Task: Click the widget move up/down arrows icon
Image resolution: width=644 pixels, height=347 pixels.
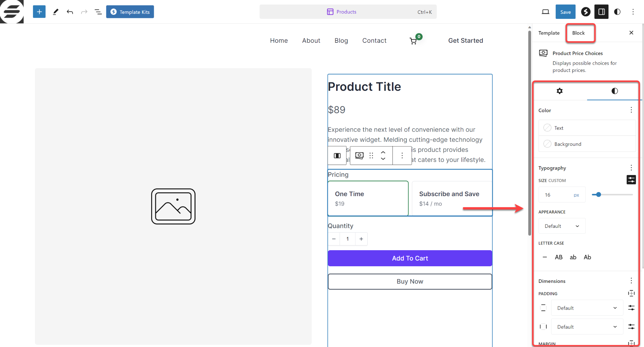Action: tap(383, 155)
